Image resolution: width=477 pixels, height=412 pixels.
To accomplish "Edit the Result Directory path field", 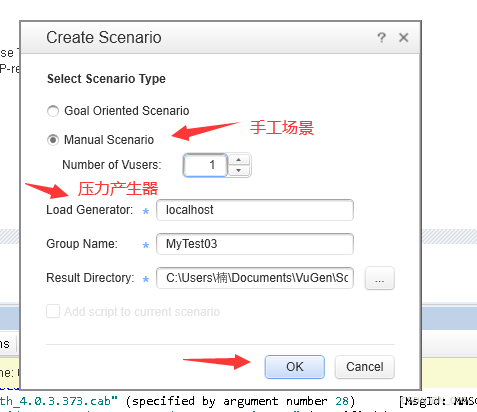I will [x=255, y=278].
